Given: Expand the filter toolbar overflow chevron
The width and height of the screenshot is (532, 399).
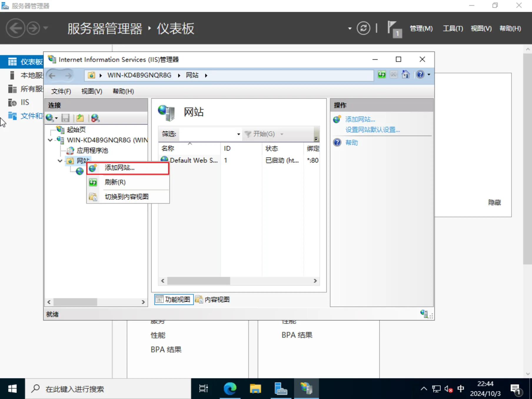Looking at the screenshot, I should 316,139.
